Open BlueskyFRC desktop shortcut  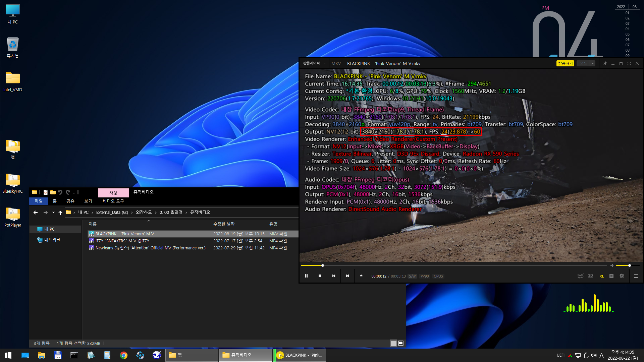tap(13, 183)
